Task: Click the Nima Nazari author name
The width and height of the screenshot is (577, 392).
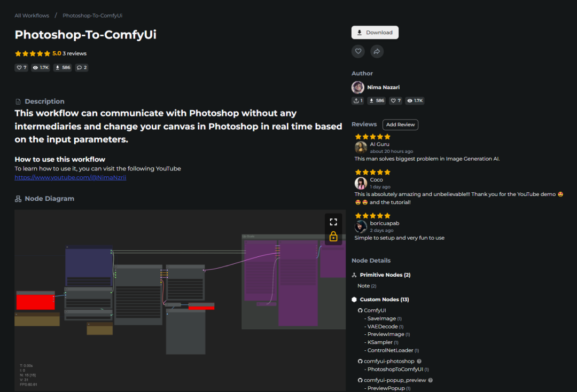Action: (384, 87)
